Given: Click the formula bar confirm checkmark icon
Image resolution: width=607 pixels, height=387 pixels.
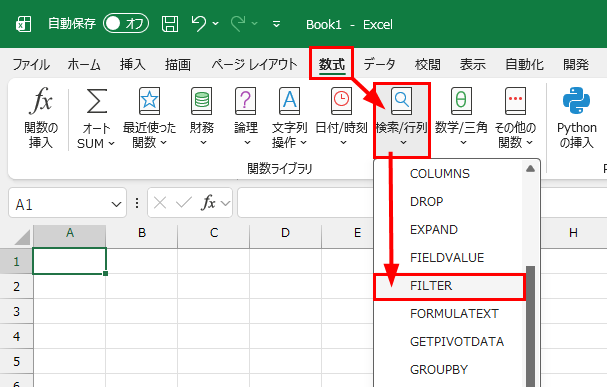Looking at the screenshot, I should point(184,202).
